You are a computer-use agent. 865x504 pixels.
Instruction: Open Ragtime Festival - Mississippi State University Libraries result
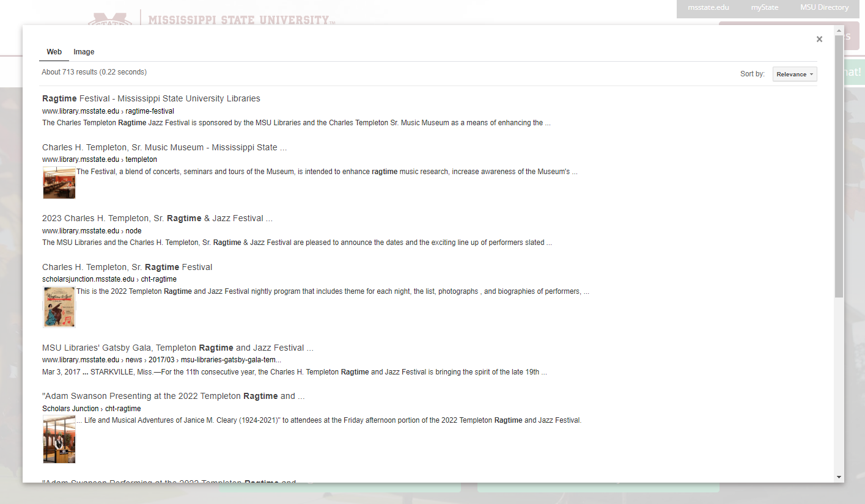[151, 98]
